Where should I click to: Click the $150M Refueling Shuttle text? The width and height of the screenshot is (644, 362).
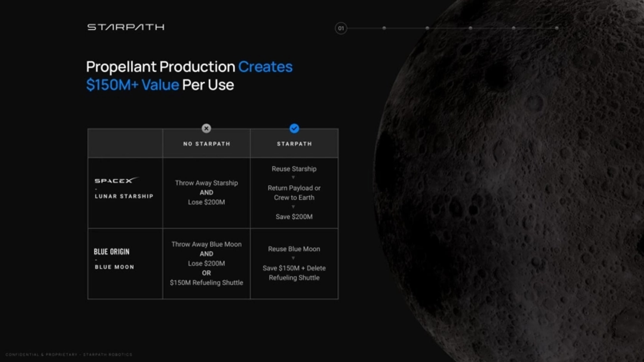click(206, 283)
